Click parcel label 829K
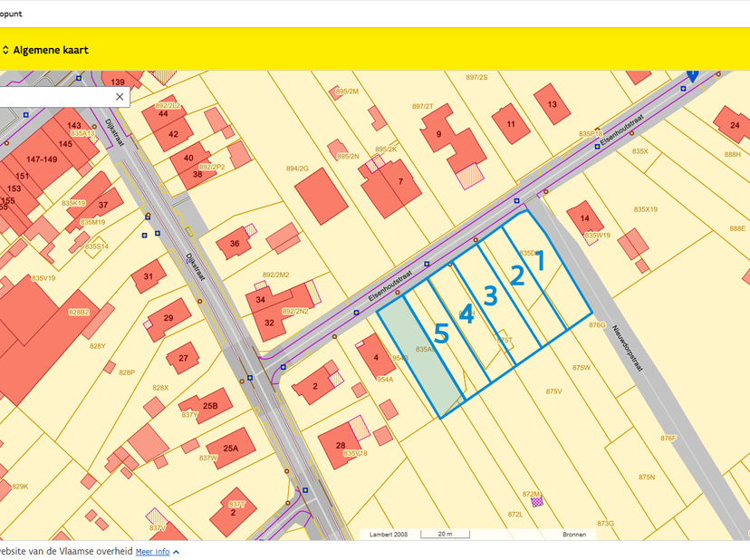 20,487
